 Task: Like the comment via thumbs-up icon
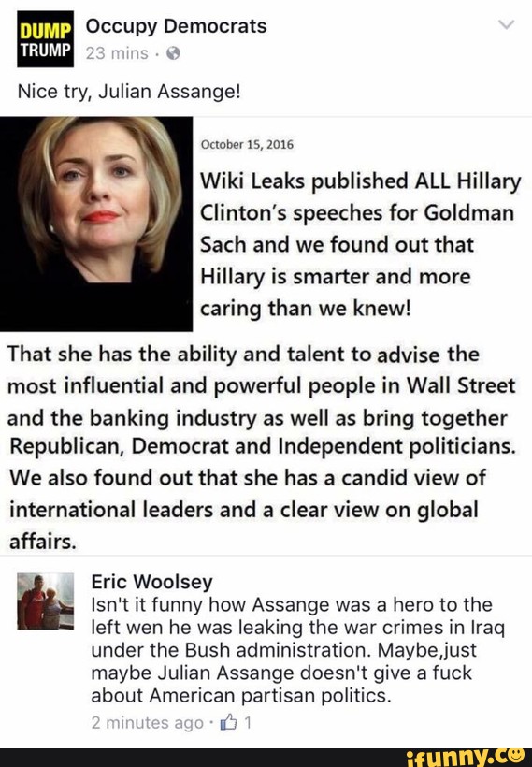click(228, 722)
